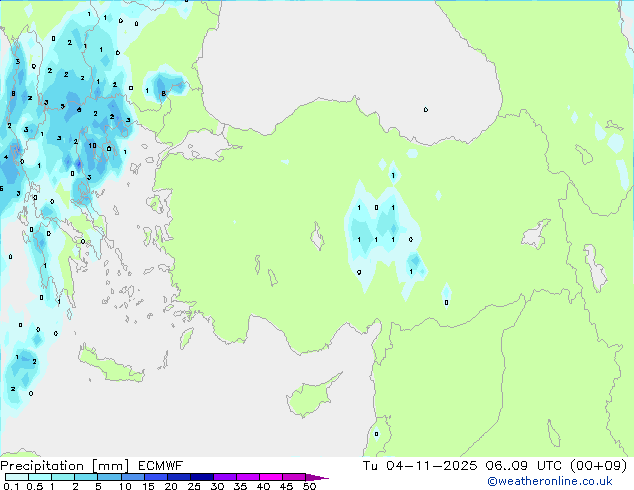Click the precipitation value 10 over Greece

click(92, 146)
